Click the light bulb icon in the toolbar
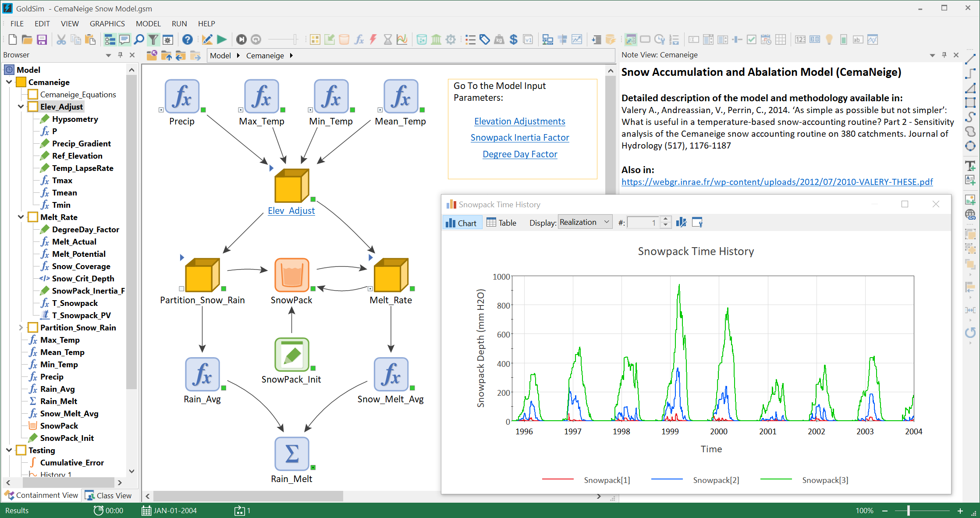The width and height of the screenshot is (980, 518). click(x=829, y=40)
